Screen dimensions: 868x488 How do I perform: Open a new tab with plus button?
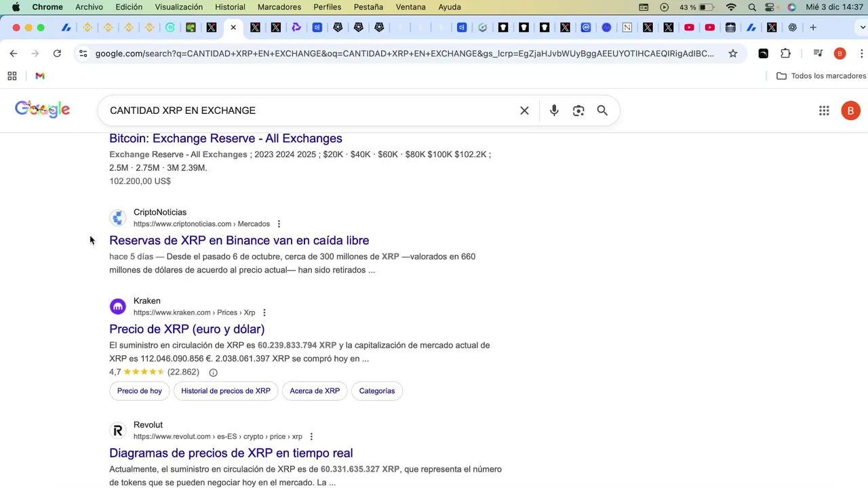point(813,28)
